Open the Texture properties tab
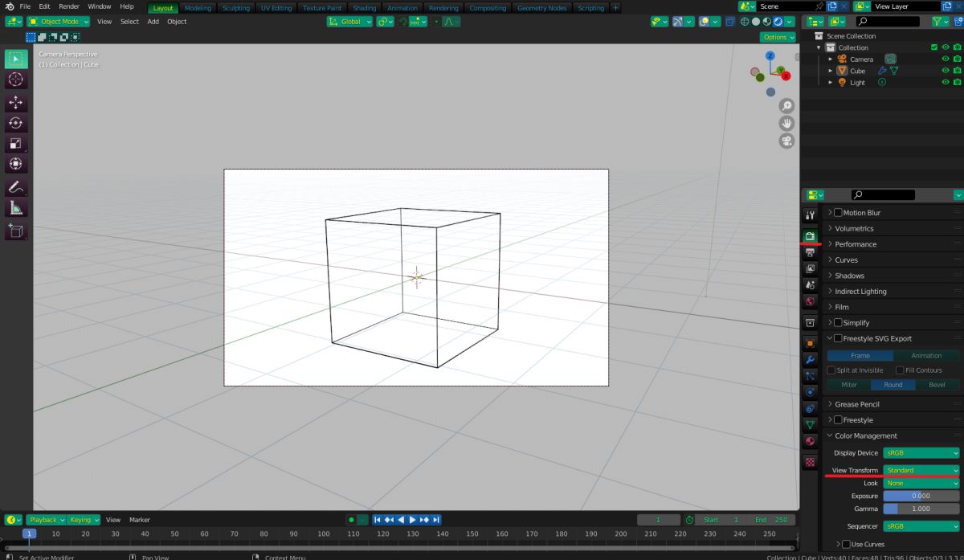The image size is (964, 560). [x=810, y=462]
